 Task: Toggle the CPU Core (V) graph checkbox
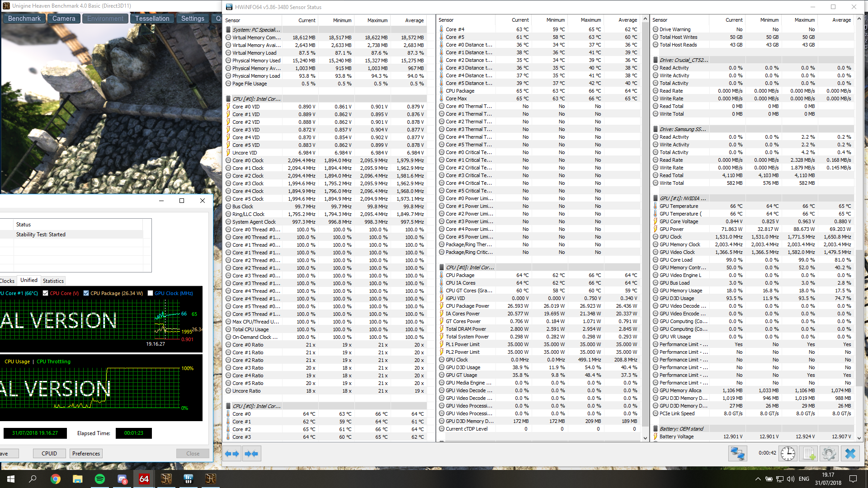point(46,293)
